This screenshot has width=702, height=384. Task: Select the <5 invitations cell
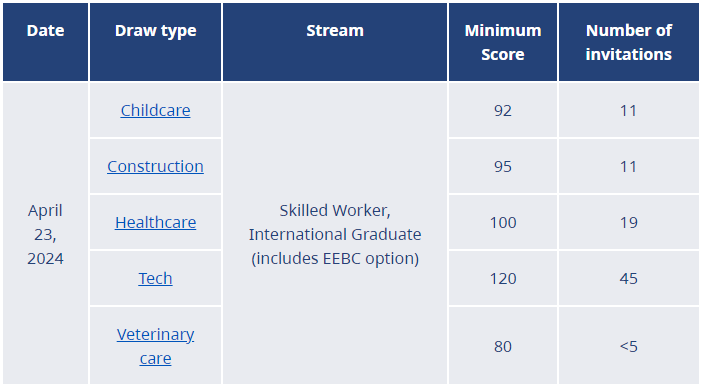629,346
